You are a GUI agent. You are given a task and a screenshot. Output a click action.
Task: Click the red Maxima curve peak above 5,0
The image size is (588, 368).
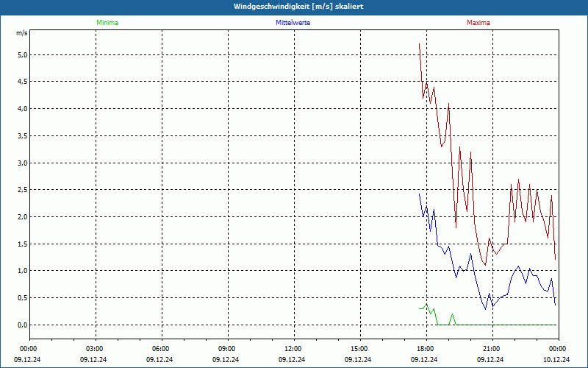pos(419,44)
